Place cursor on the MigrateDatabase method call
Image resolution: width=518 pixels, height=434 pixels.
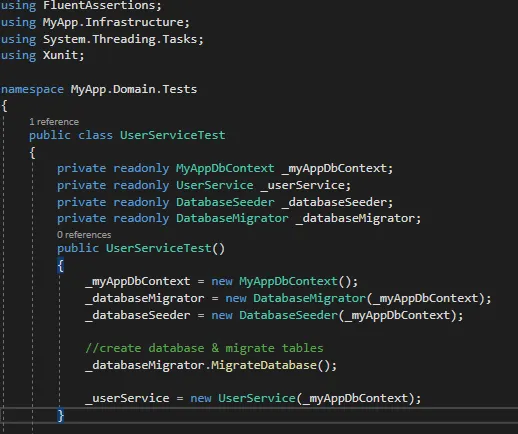tap(264, 365)
